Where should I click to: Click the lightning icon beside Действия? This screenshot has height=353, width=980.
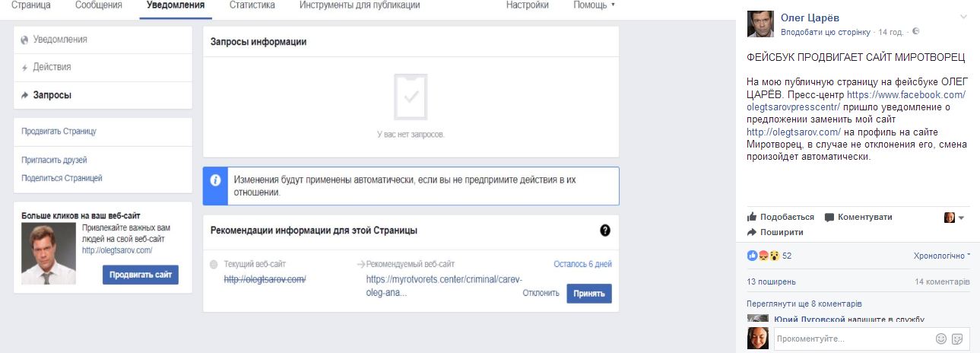[x=25, y=68]
